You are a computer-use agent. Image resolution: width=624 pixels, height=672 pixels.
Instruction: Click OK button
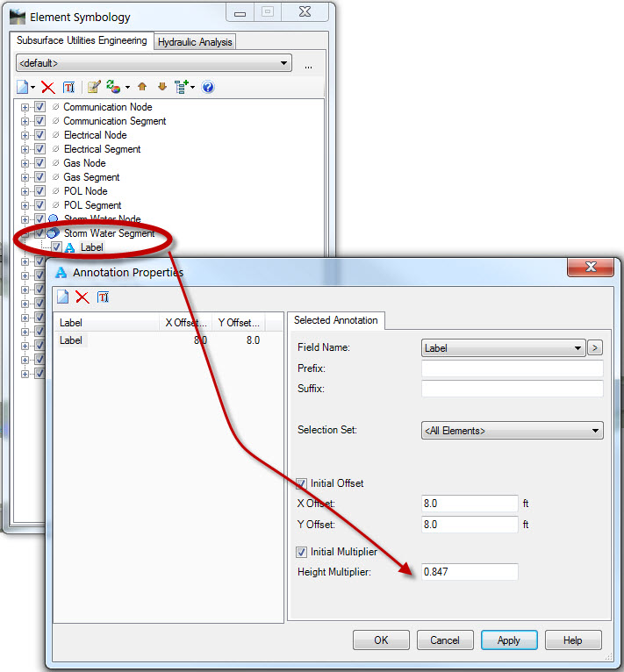pos(381,640)
